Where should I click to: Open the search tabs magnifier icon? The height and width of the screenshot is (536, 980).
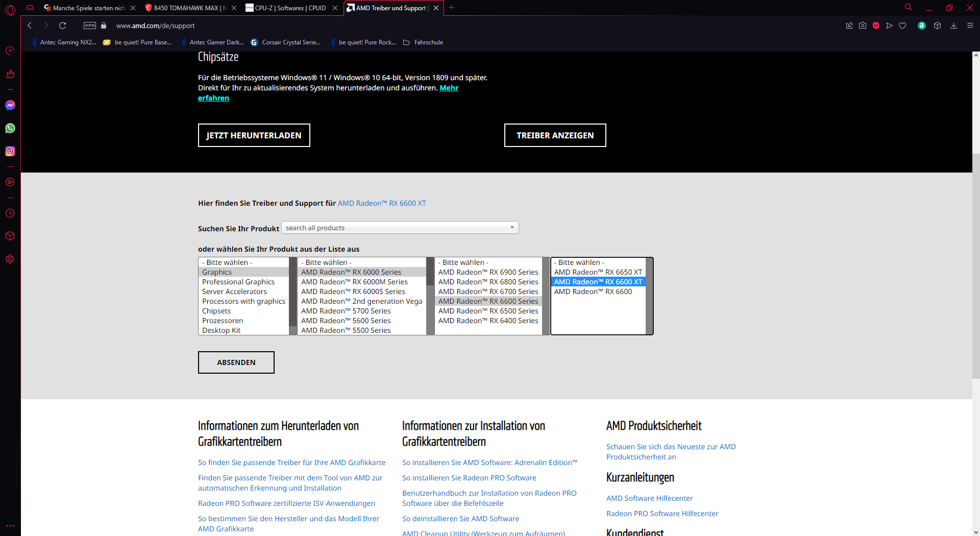click(909, 8)
